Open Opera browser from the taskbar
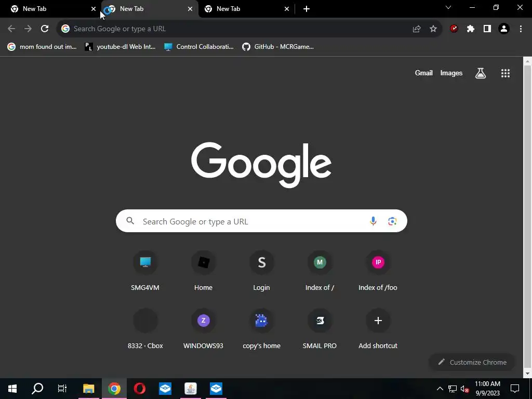 pyautogui.click(x=139, y=389)
